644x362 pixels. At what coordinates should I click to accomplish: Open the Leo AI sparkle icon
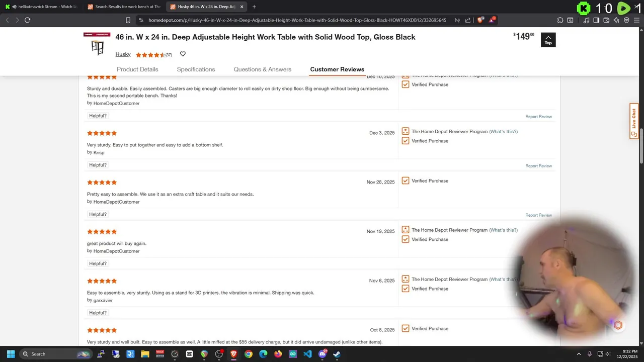click(616, 20)
